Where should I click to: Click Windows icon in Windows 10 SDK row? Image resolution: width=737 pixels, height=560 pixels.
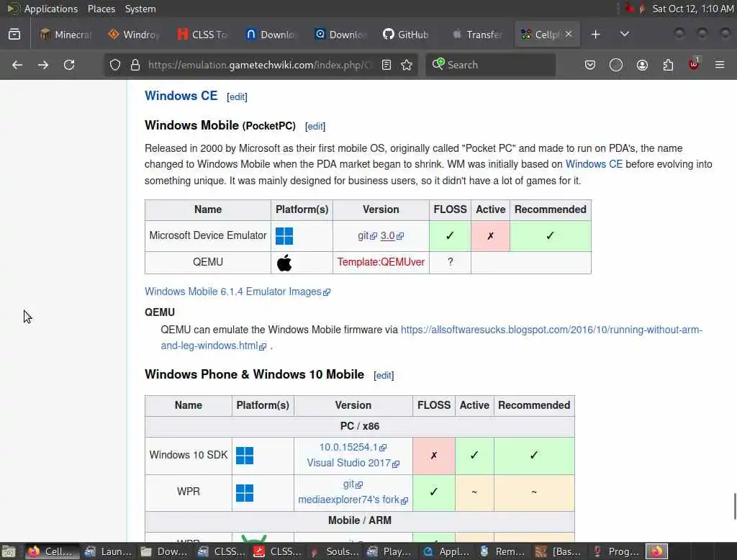pos(245,455)
